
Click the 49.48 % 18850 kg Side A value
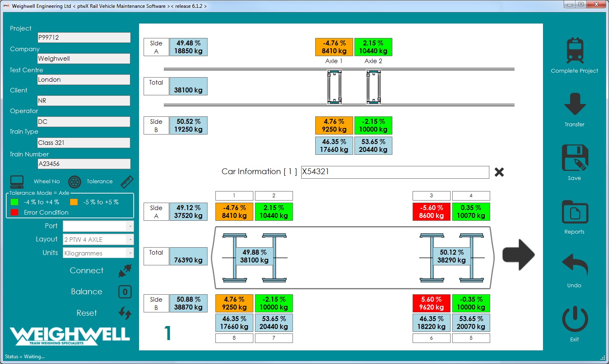click(189, 47)
